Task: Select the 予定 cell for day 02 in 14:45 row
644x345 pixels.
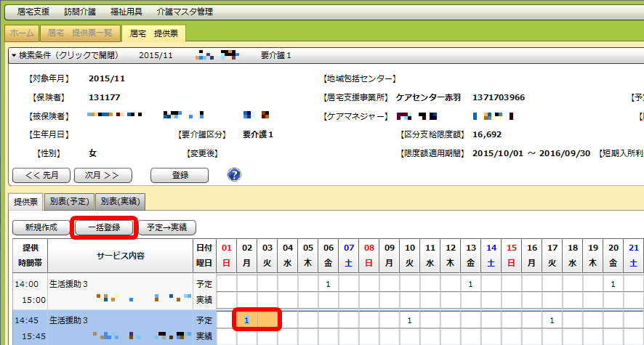Action: pos(247,320)
